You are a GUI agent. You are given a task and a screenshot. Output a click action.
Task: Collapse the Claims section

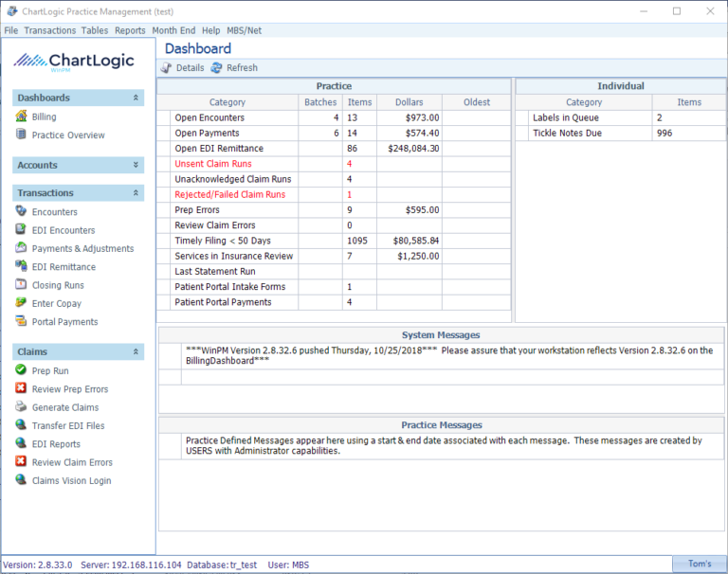click(x=136, y=351)
